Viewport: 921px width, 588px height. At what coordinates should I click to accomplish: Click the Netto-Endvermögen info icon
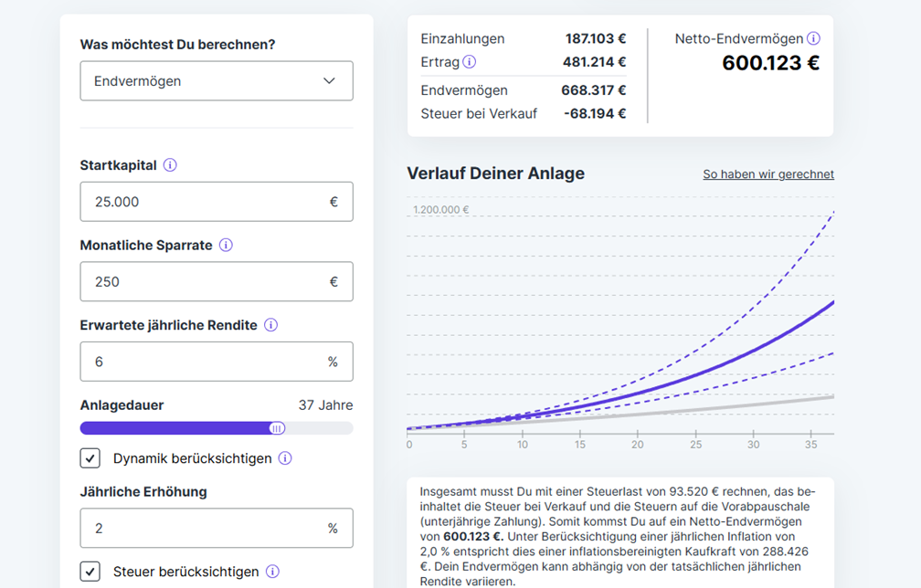point(813,38)
